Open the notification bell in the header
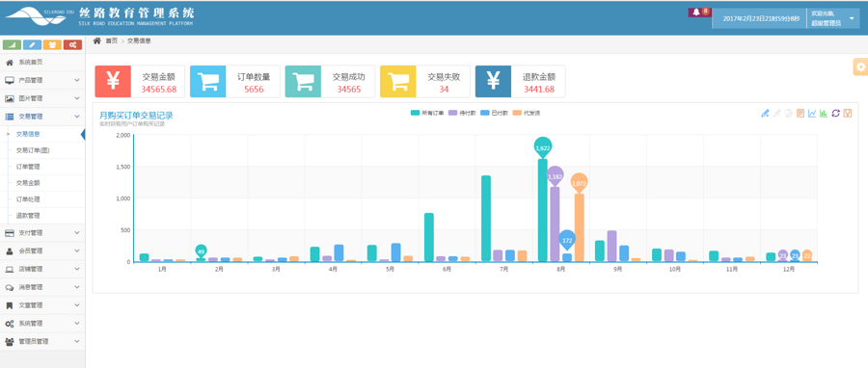Screen dimensions: 868x368 pyautogui.click(x=696, y=13)
